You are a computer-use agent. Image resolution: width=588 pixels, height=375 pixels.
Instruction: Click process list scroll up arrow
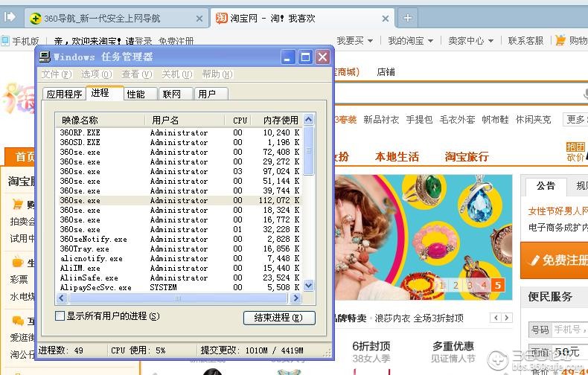309,120
